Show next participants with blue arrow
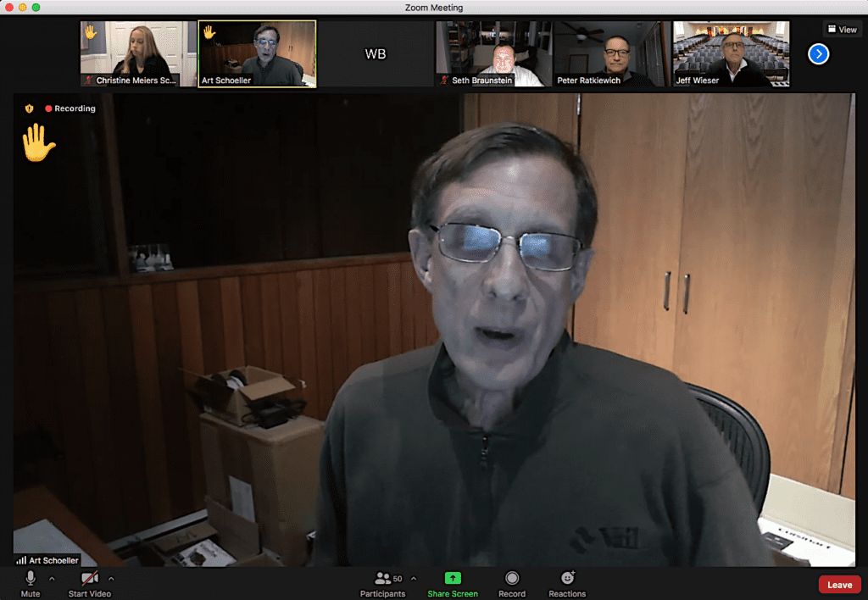 point(818,54)
